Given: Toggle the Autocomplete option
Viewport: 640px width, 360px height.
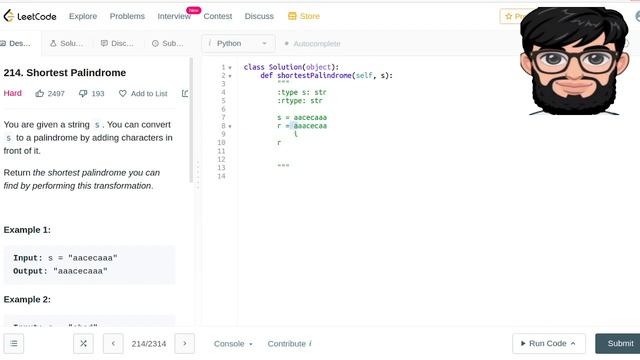Looking at the screenshot, I should (x=312, y=44).
